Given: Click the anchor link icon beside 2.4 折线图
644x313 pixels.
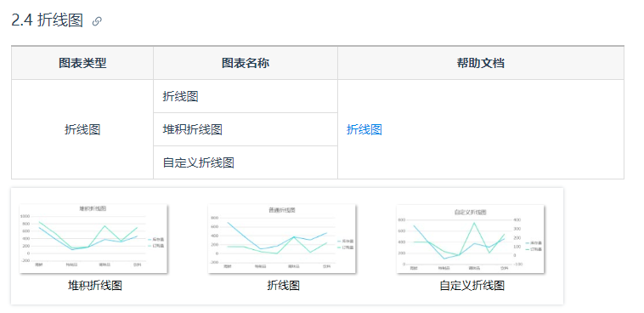Looking at the screenshot, I should (x=97, y=21).
